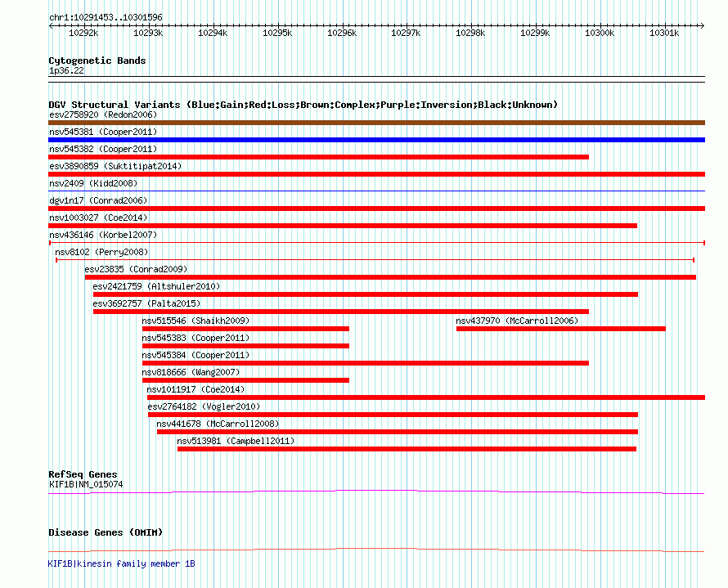The image size is (728, 588).
Task: Click the 10292k ruler tick label
Action: [x=83, y=33]
